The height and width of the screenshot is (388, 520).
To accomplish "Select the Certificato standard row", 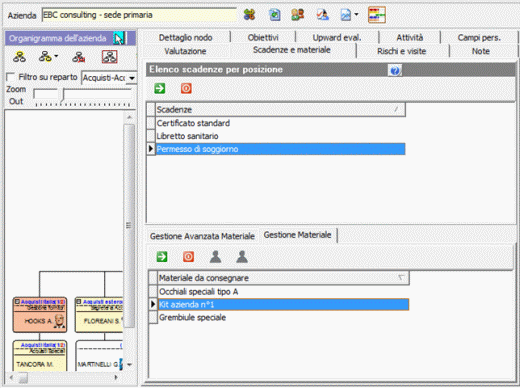I will [280, 123].
